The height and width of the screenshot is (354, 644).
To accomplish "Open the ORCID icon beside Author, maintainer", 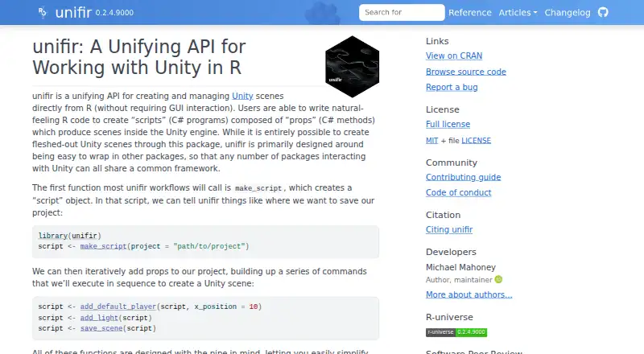I will coord(498,280).
